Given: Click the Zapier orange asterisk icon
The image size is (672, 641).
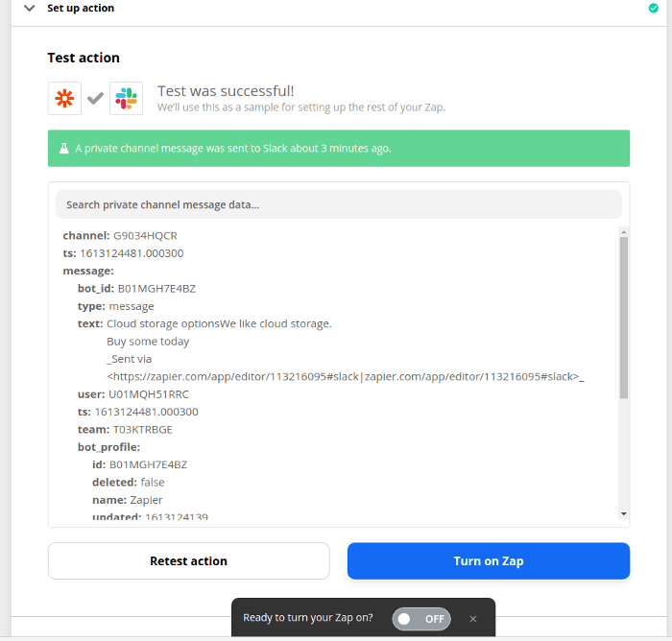Looking at the screenshot, I should 64,99.
